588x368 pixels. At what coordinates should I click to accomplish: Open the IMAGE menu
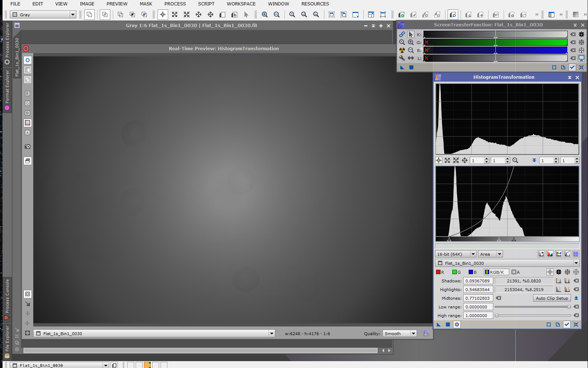tap(87, 4)
